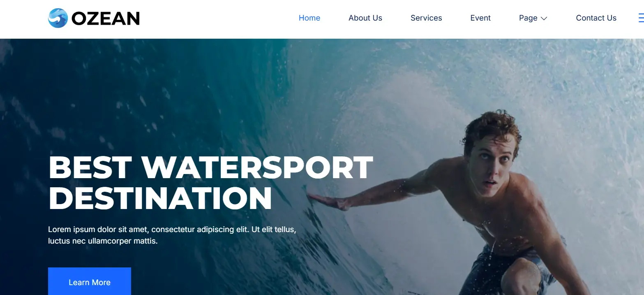The image size is (644, 295).
Task: Click the text 'luctus nec ullamcorper mattis'
Action: [103, 241]
